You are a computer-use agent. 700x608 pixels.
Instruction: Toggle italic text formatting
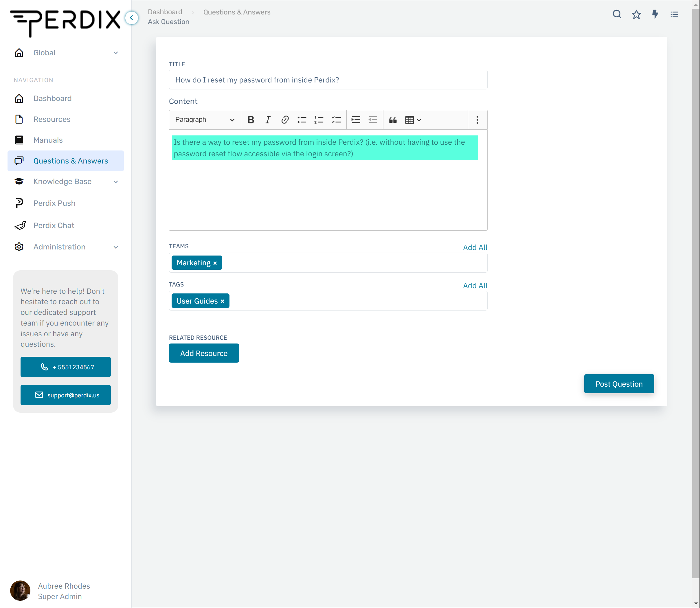(x=268, y=120)
